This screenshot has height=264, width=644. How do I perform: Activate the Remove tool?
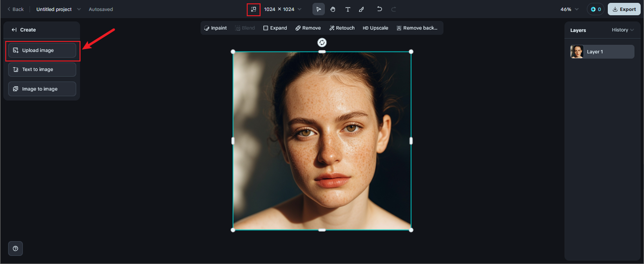308,28
